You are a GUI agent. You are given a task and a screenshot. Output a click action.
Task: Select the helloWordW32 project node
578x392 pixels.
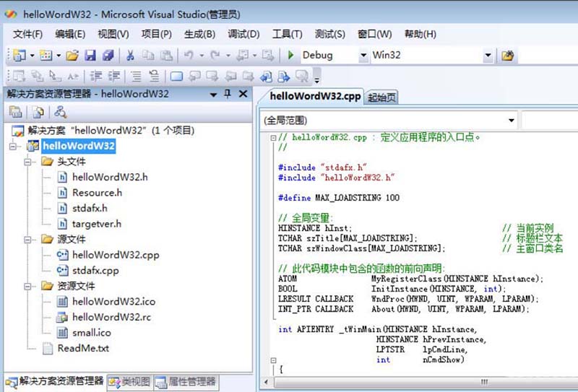pyautogui.click(x=79, y=146)
